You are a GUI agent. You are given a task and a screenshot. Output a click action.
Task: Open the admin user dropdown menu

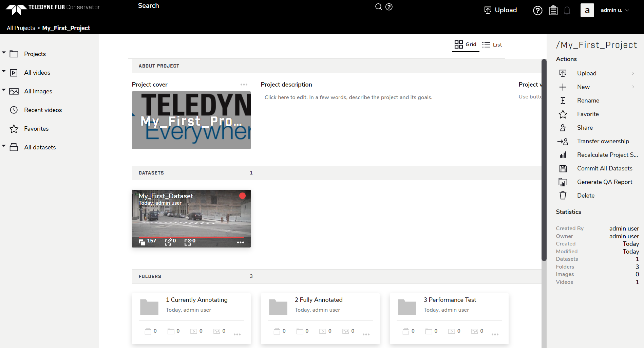pos(615,10)
